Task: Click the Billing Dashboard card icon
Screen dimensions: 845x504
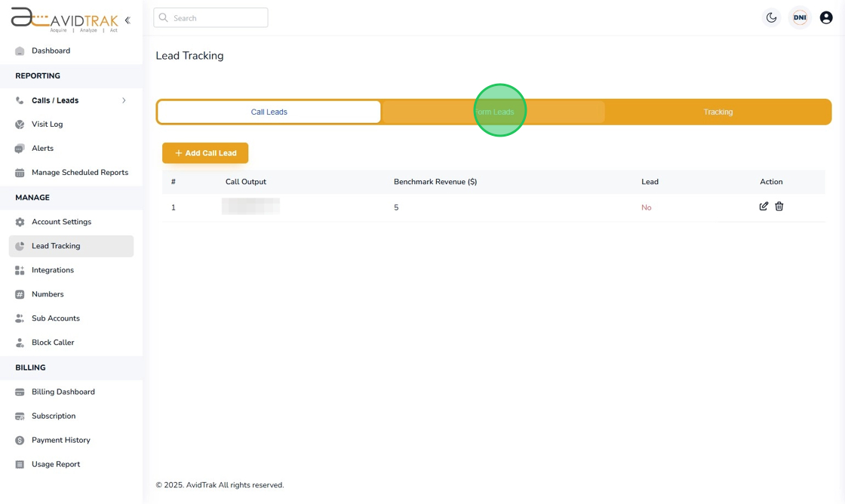Action: coord(20,392)
